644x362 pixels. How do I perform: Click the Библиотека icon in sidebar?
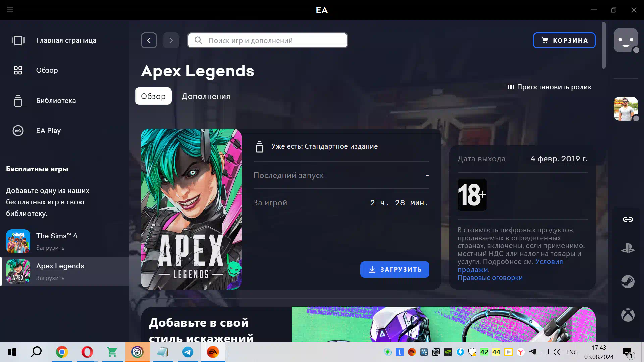18,101
